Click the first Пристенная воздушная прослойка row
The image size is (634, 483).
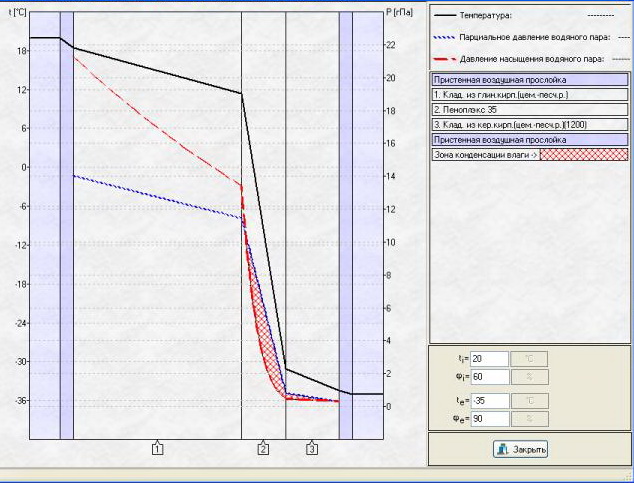[530, 80]
